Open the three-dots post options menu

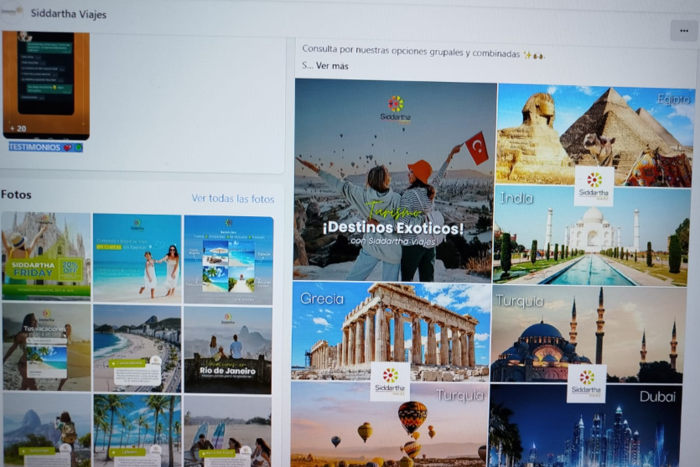point(683,31)
